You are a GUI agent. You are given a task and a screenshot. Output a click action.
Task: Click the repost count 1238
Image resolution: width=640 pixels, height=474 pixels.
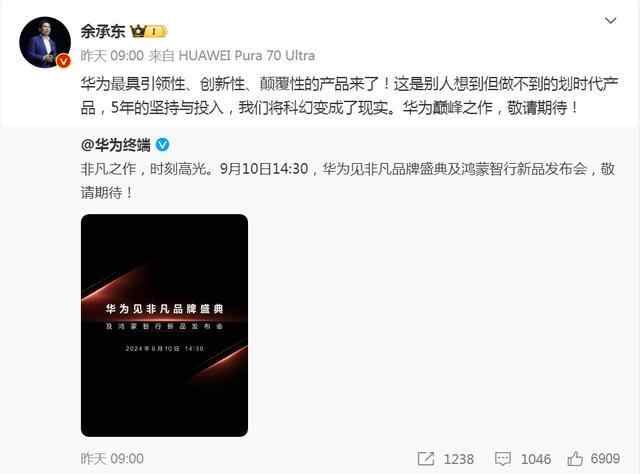[x=458, y=459]
